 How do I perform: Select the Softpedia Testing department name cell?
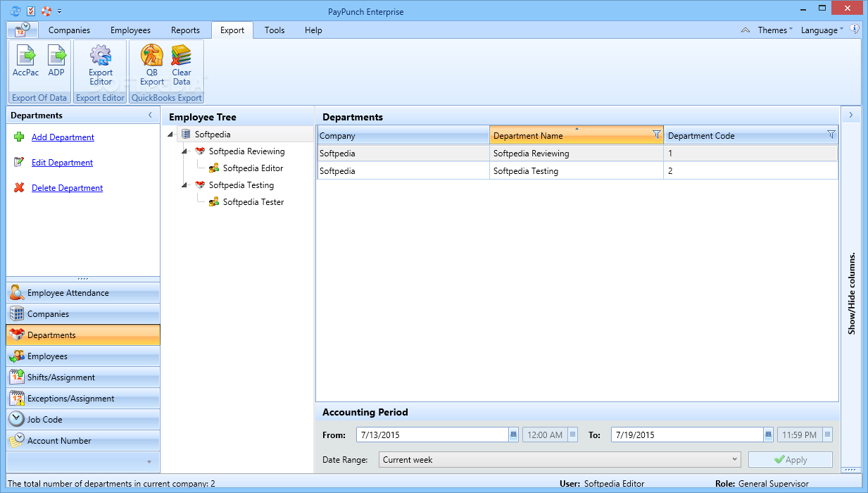(577, 171)
